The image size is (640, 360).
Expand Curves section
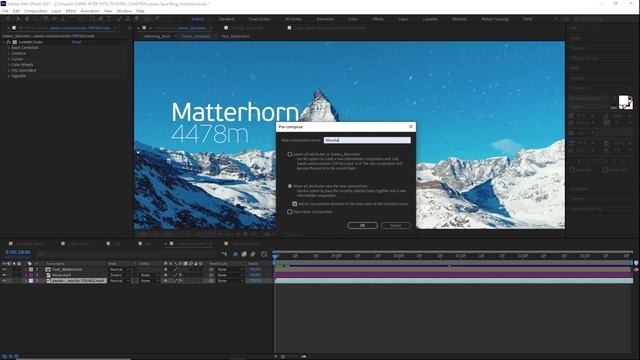point(9,59)
